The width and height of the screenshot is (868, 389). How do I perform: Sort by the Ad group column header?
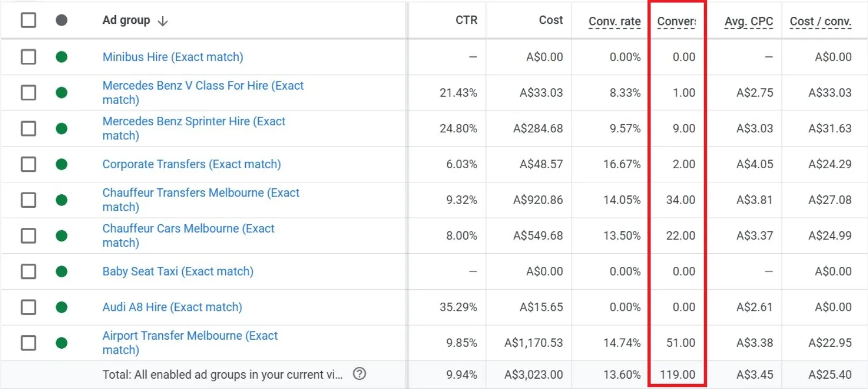point(126,20)
